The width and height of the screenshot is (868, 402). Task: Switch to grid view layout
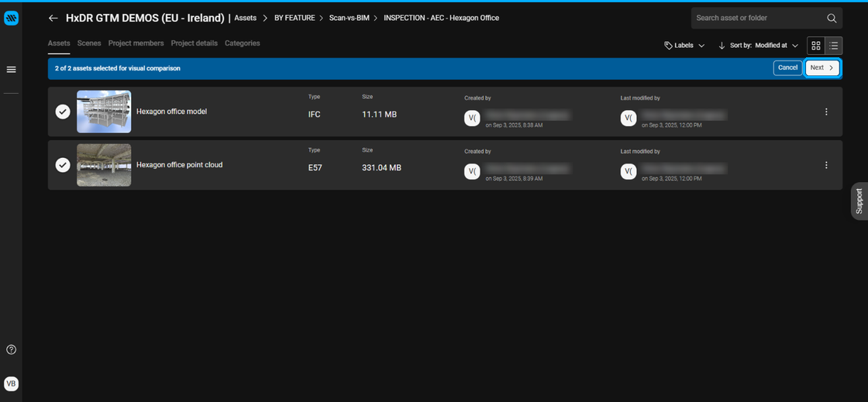[x=816, y=46]
